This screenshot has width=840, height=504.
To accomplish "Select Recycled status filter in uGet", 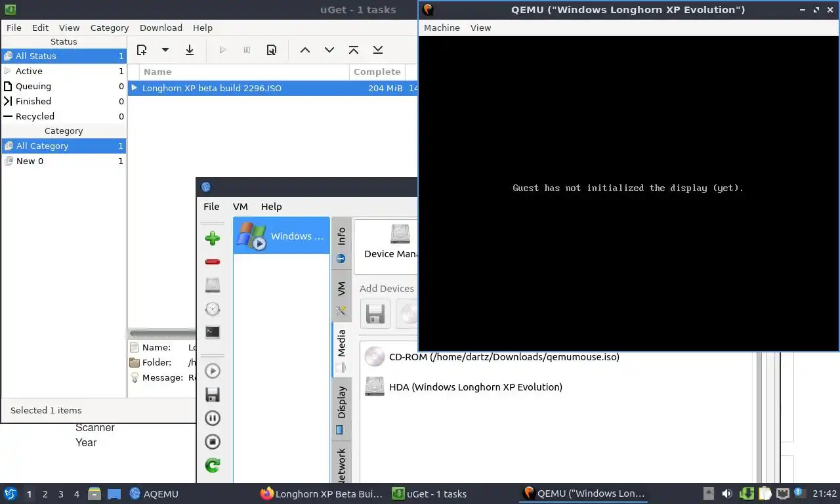I will coord(64,116).
